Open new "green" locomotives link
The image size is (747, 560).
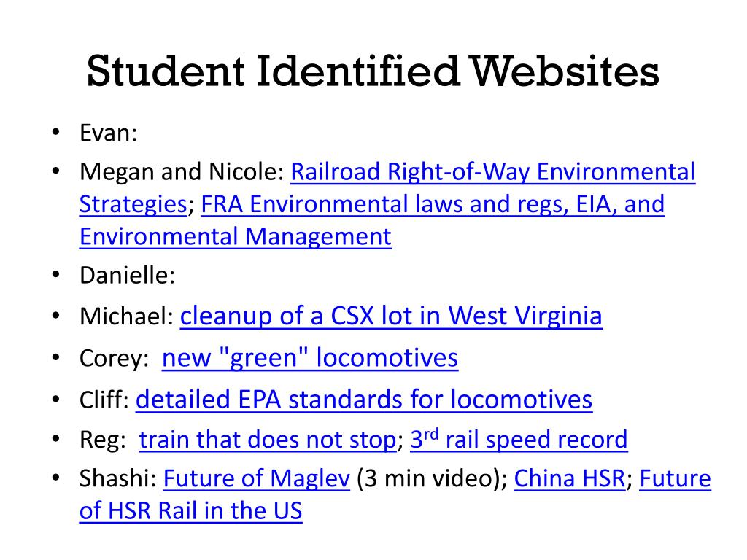(310, 357)
